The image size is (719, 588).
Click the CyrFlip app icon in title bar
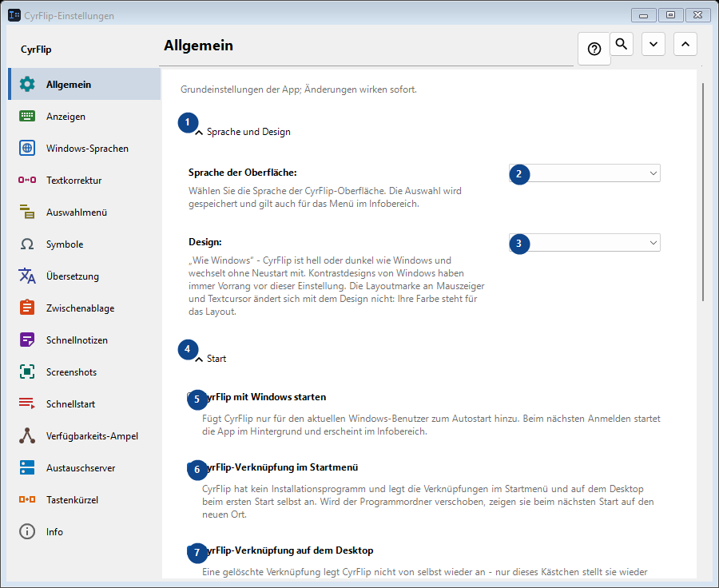tap(14, 15)
